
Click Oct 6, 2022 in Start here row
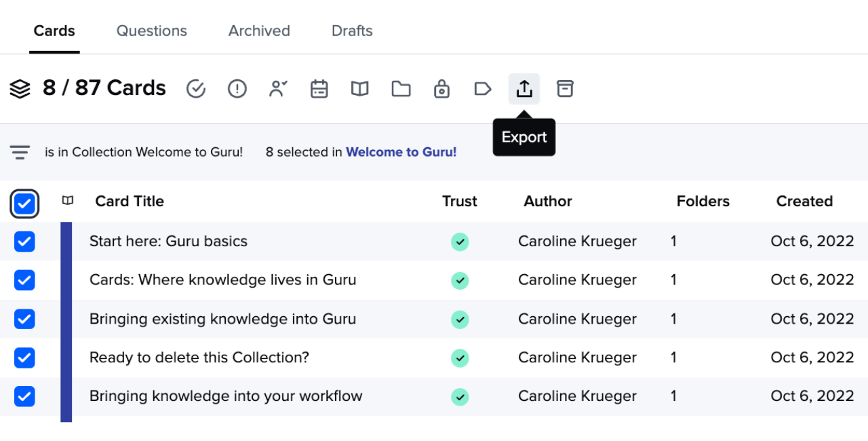(x=812, y=241)
